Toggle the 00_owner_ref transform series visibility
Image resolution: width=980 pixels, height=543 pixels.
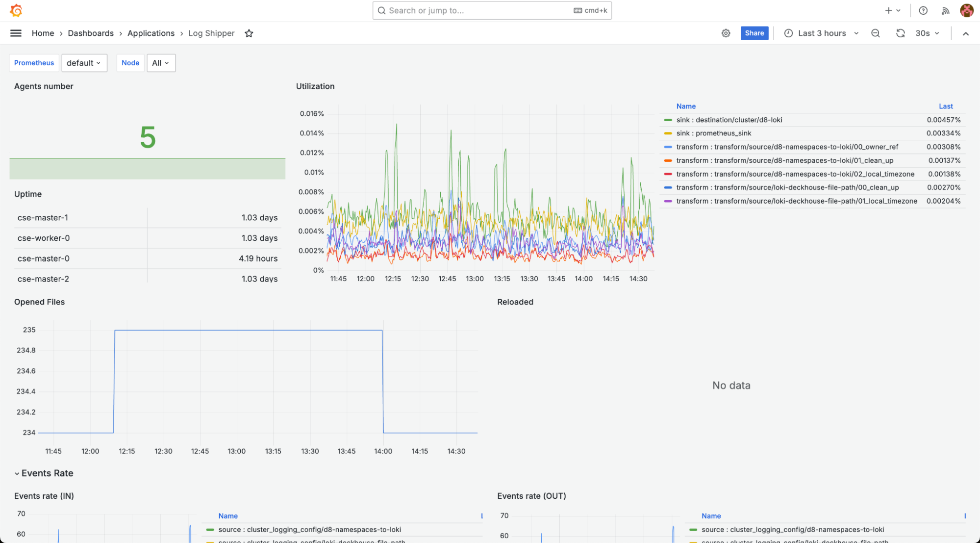[x=786, y=147]
